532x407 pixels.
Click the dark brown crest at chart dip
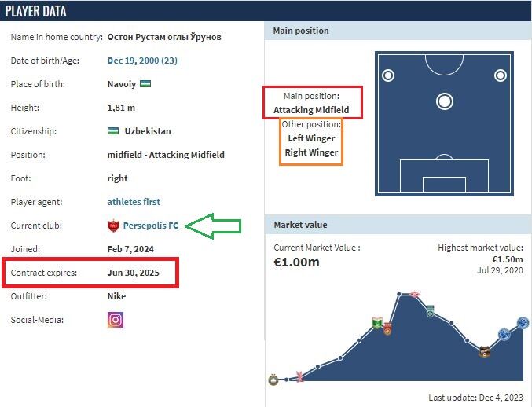coord(485,352)
